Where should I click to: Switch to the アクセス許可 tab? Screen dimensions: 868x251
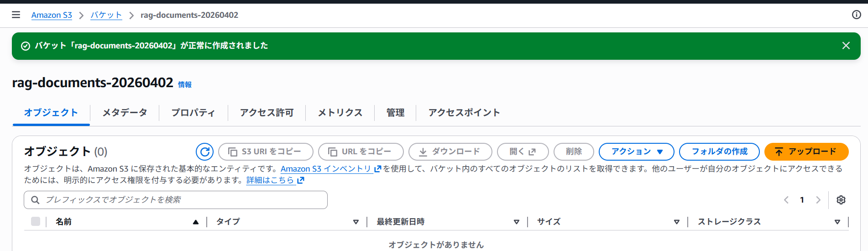point(267,113)
